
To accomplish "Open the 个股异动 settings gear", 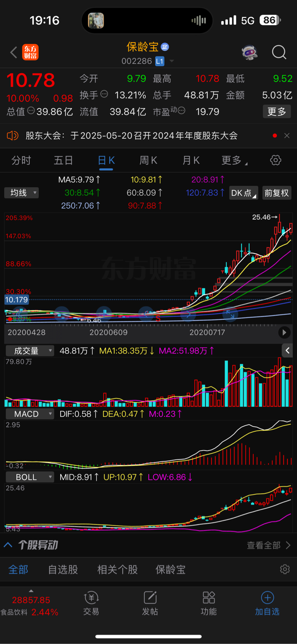I will (285, 569).
